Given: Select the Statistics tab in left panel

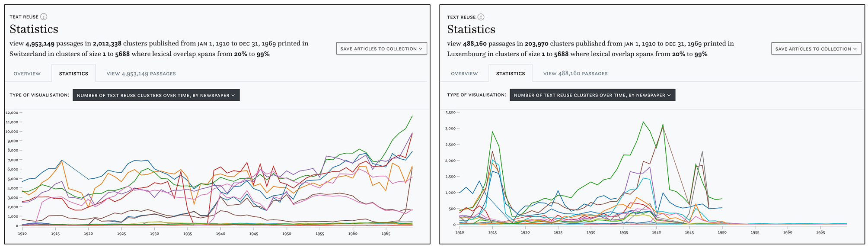Looking at the screenshot, I should coord(73,74).
